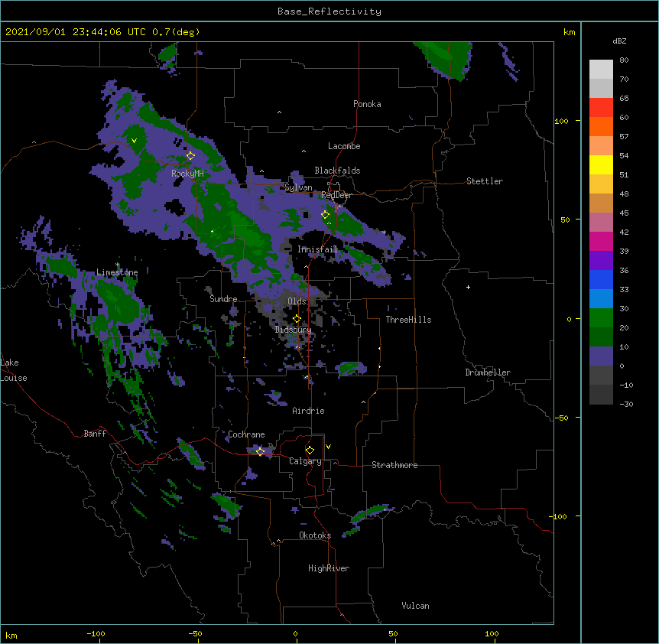Click the Lacombe city label
The width and height of the screenshot is (659, 644).
[x=344, y=146]
